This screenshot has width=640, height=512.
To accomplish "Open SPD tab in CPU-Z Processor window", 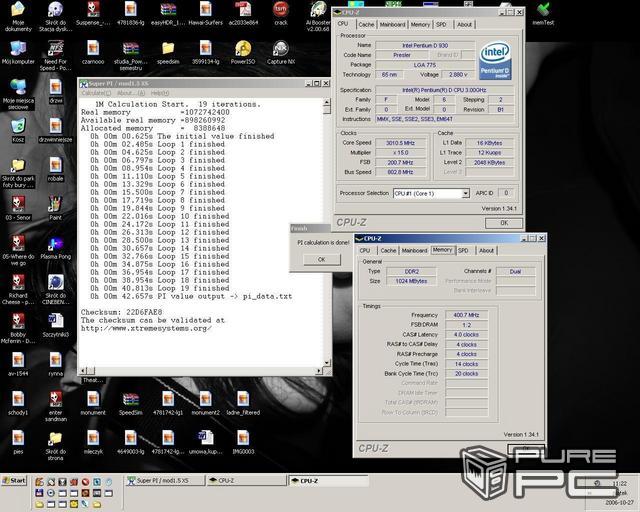I will point(441,24).
